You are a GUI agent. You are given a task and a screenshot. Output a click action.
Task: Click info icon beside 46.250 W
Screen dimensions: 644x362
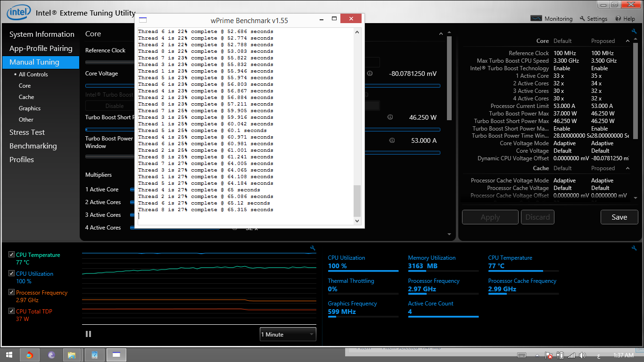click(x=390, y=117)
